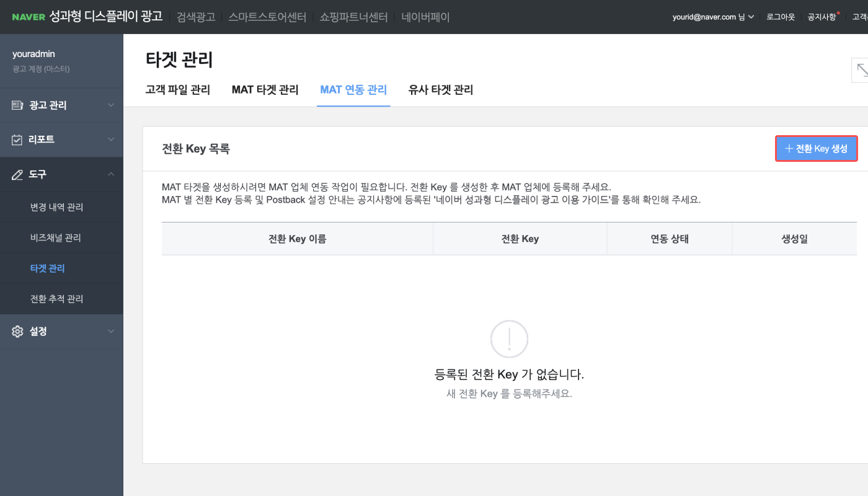Expand the 설정 menu chevron
The width and height of the screenshot is (868, 496).
pos(111,331)
